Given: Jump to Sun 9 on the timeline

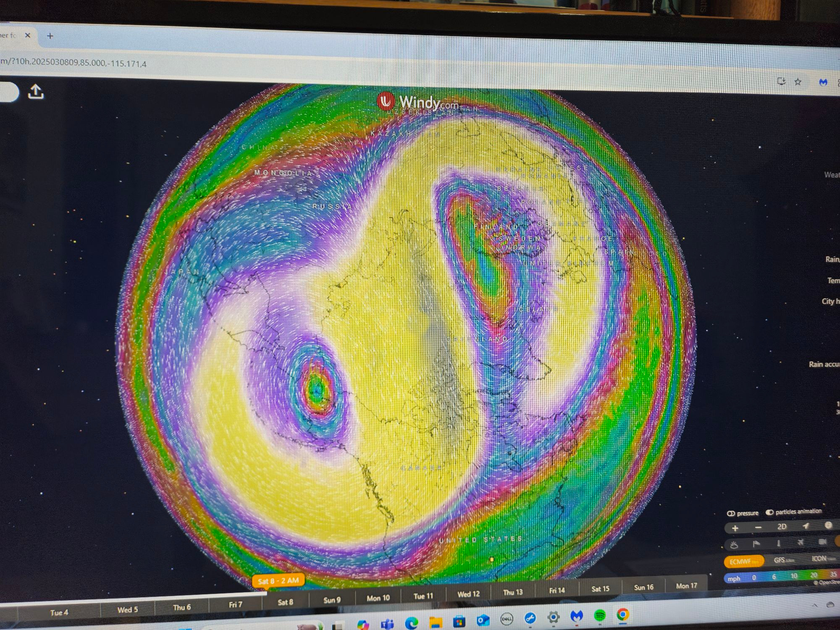Looking at the screenshot, I should 332,600.
